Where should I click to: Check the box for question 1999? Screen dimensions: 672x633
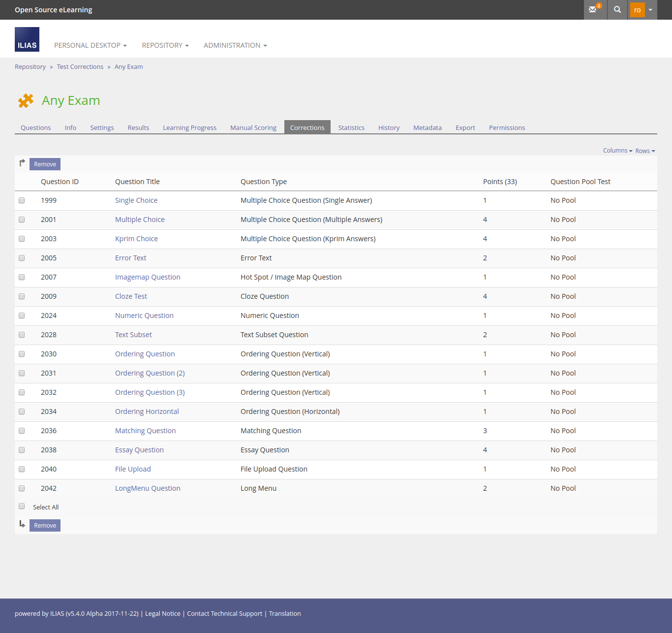[22, 200]
